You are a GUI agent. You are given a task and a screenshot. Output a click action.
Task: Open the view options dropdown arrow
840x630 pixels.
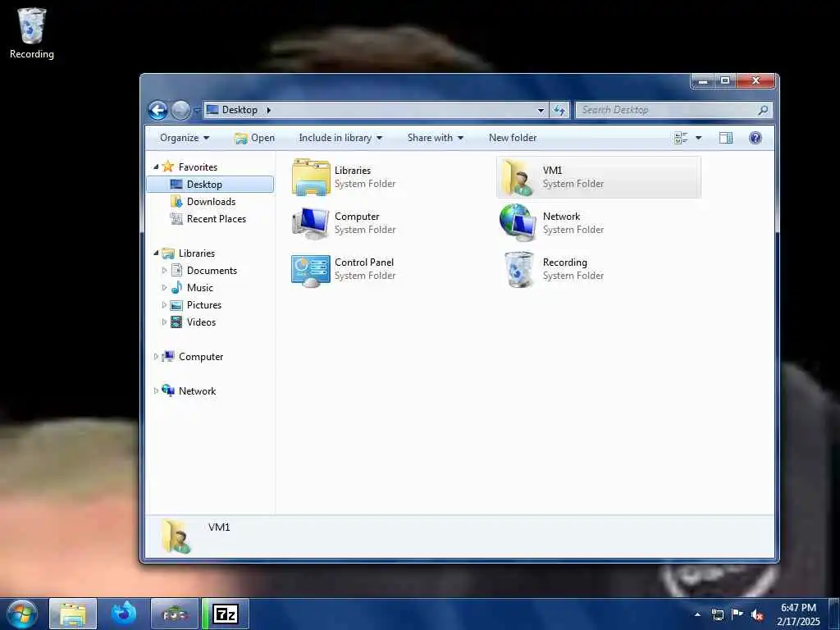699,138
